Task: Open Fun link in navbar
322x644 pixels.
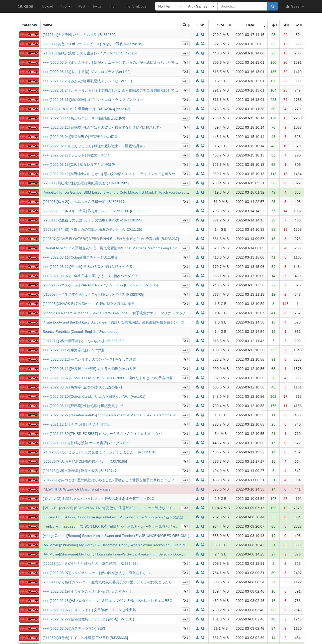Action: [x=113, y=6]
